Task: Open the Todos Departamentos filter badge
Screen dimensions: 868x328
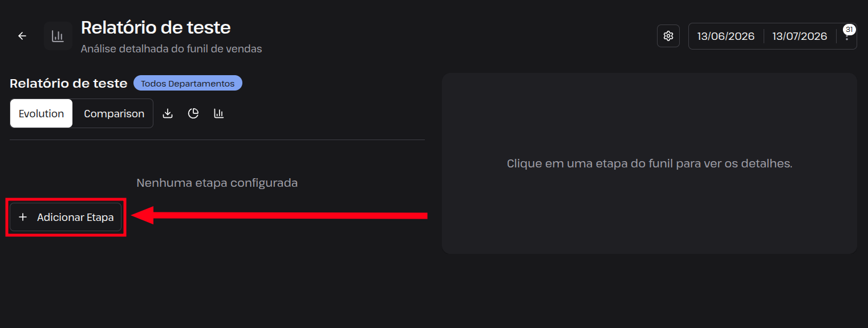Action: [x=188, y=83]
